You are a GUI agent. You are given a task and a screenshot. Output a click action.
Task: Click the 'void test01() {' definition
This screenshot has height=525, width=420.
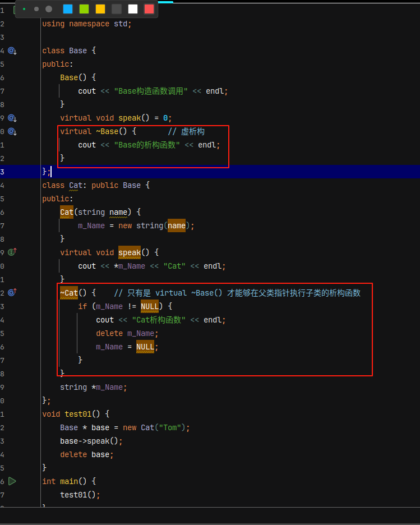tap(76, 414)
